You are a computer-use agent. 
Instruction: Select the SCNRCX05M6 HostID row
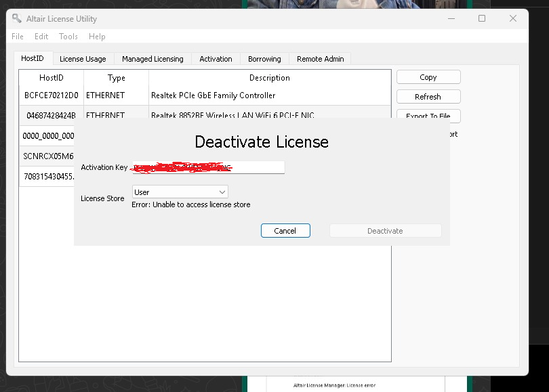point(47,156)
